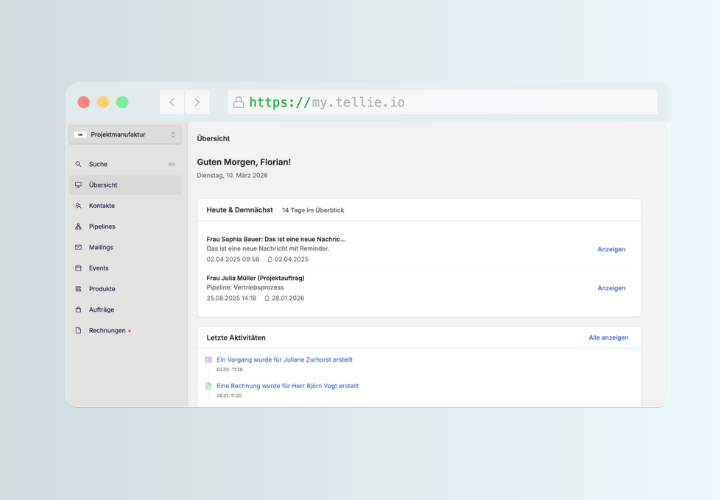Click the Mailings envelope icon
This screenshot has height=500, width=720.
pyautogui.click(x=78, y=247)
